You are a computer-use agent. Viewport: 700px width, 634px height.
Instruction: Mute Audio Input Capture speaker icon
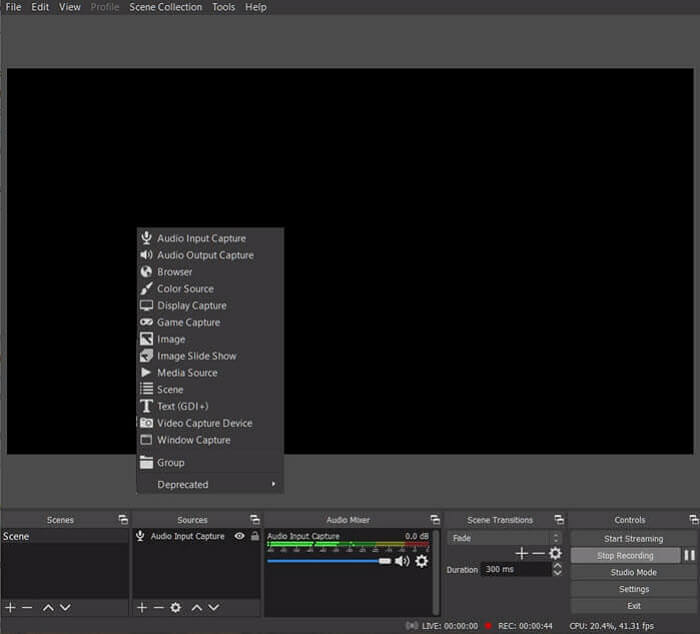[402, 561]
